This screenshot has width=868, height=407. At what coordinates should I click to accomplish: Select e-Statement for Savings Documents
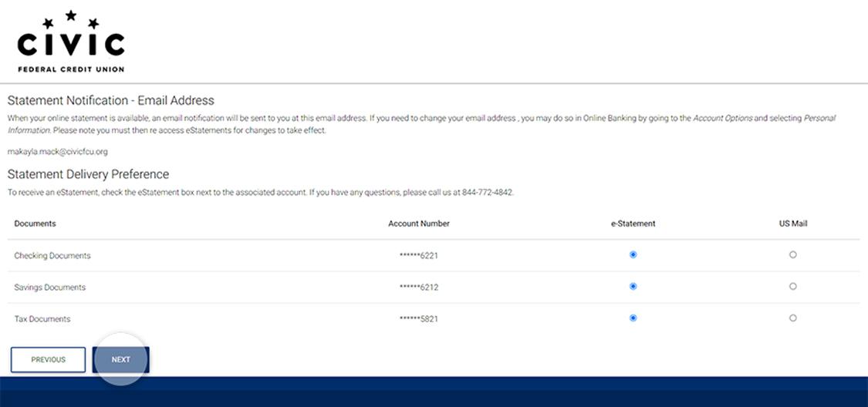coord(633,287)
